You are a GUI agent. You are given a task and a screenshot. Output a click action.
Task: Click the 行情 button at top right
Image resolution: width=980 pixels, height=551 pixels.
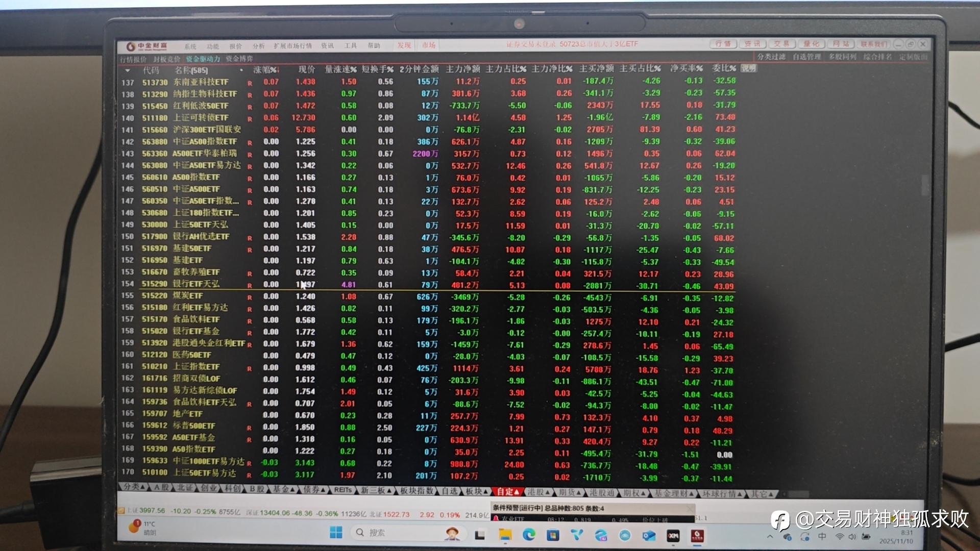click(722, 44)
